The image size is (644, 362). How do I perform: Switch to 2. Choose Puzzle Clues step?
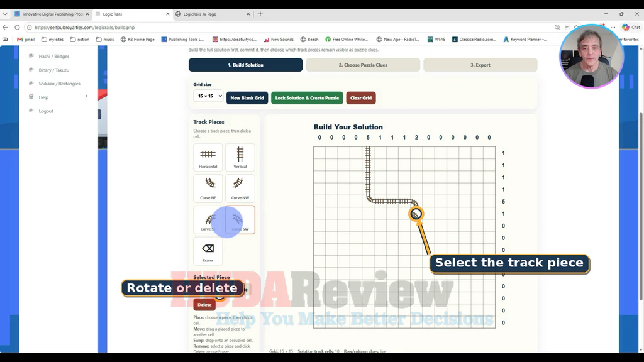pyautogui.click(x=363, y=65)
